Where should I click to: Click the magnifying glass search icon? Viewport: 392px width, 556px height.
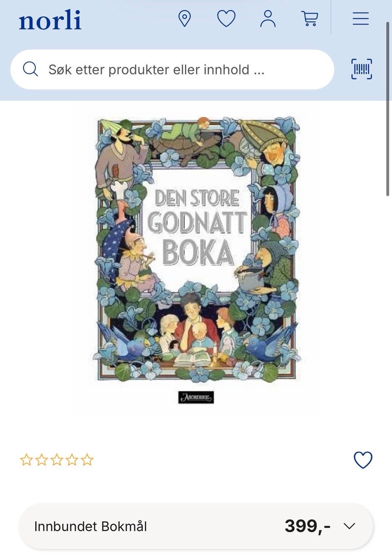(30, 69)
